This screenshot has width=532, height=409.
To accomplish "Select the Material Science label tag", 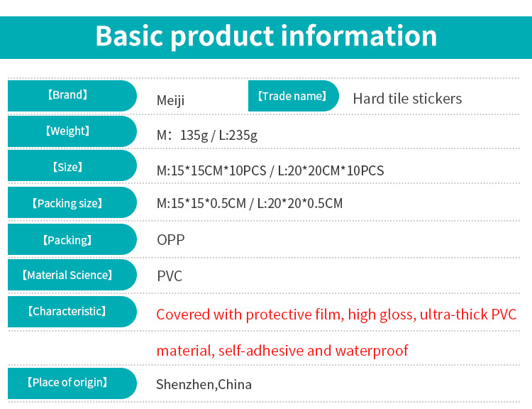I will tap(68, 276).
